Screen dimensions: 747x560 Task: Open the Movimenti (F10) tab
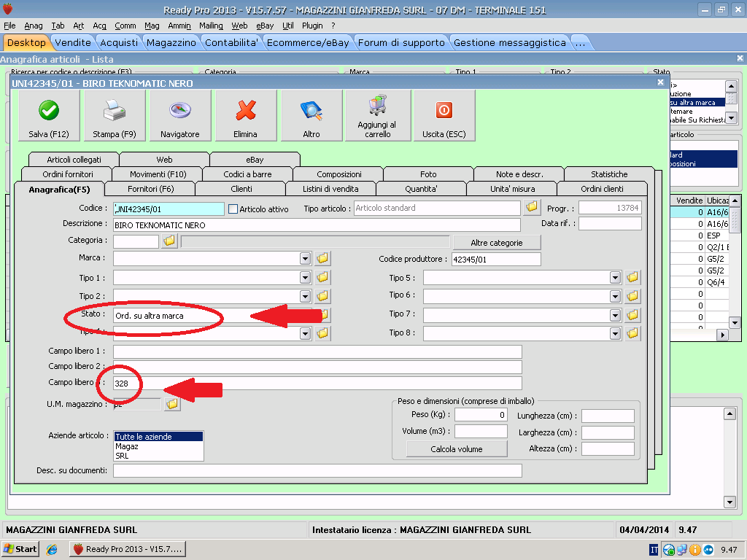[x=158, y=174]
